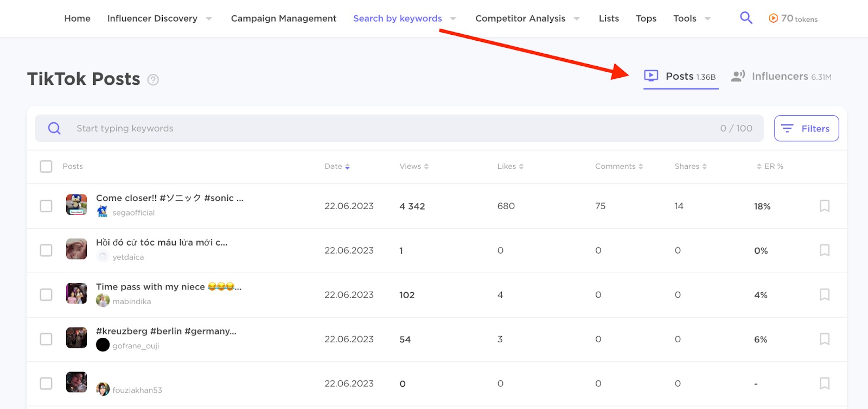The height and width of the screenshot is (409, 868).
Task: Click the Start typing keywords input field
Action: click(x=399, y=128)
